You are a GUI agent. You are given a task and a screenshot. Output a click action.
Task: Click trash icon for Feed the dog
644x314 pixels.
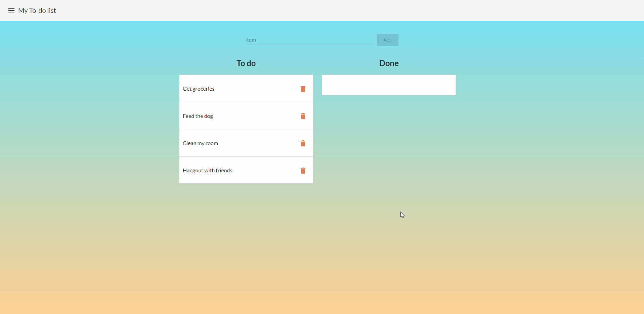pos(303,116)
